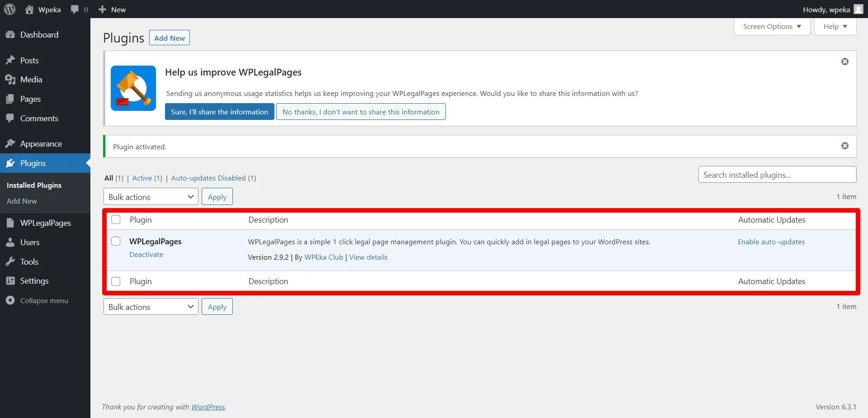Open the New menu in the admin bar
Viewport: 868px width, 418px height.
[x=111, y=9]
